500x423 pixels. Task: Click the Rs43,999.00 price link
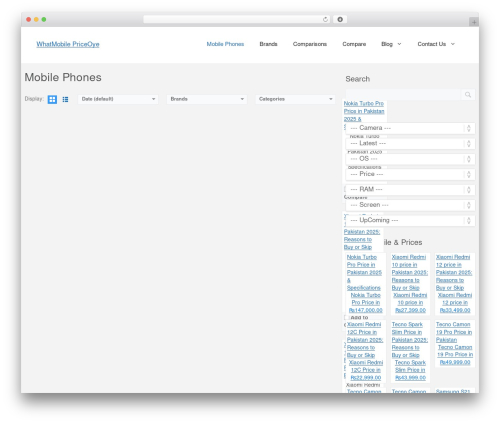tap(410, 378)
